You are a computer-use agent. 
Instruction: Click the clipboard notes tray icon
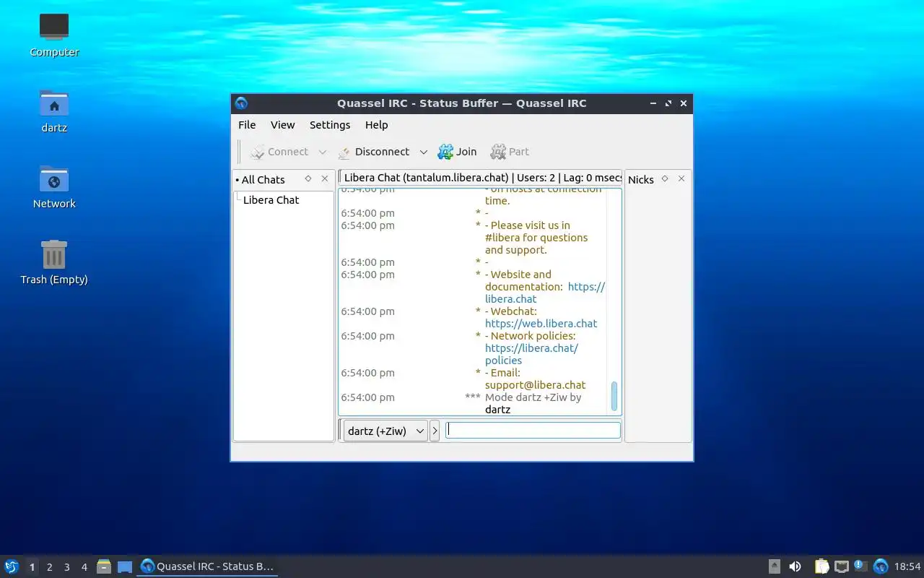tap(821, 566)
